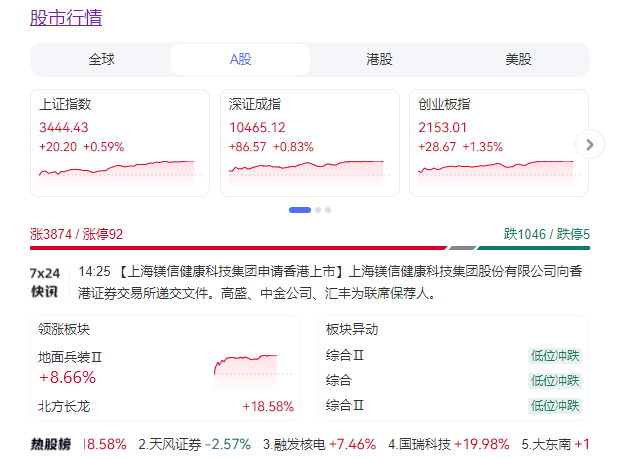Open the 美股 market tab
Image resolution: width=628 pixels, height=459 pixels.
click(x=518, y=59)
